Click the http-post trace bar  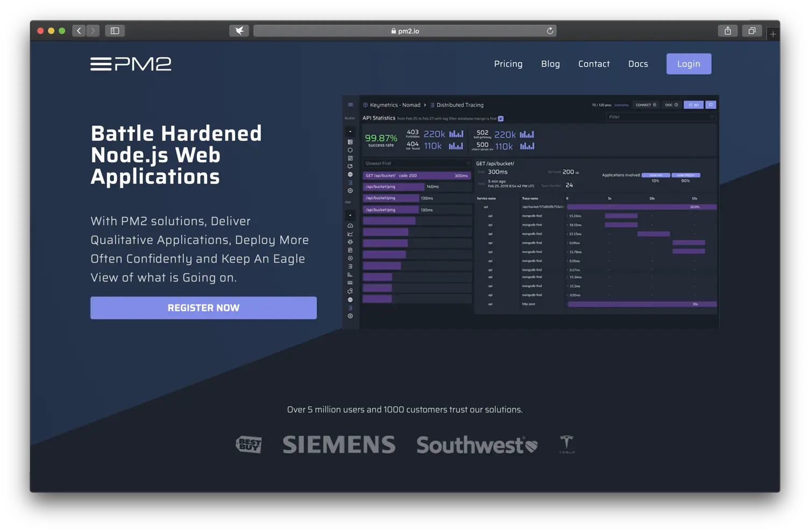pos(642,304)
